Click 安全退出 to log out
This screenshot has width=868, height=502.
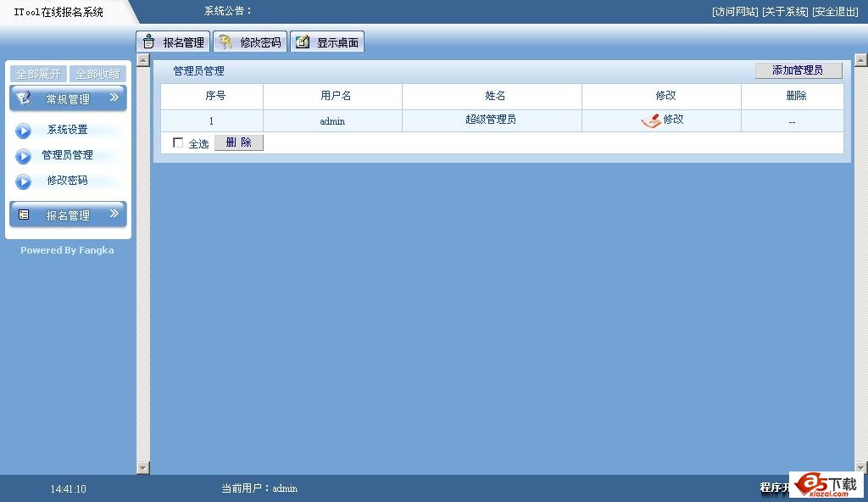(836, 10)
